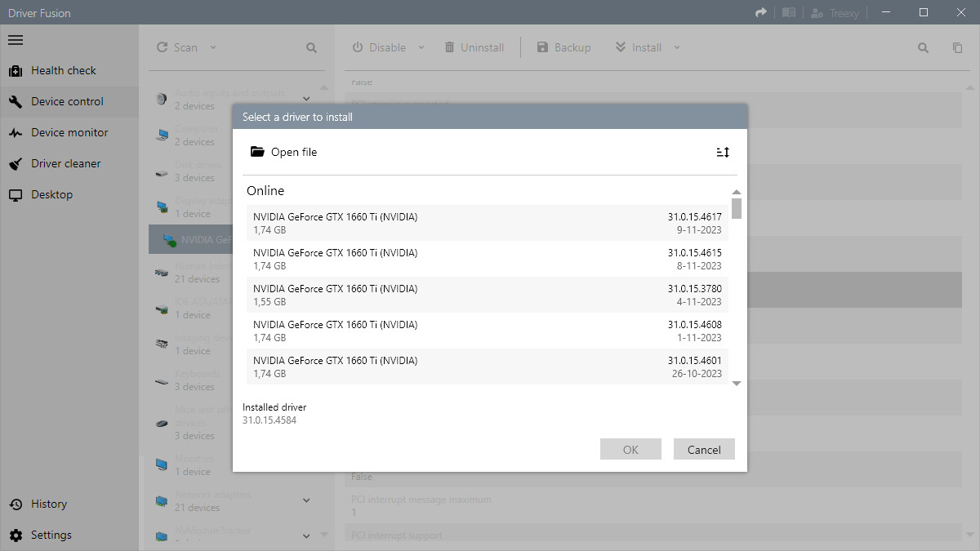980x551 pixels.
Task: Click the folder icon for Open file
Action: pos(257,152)
